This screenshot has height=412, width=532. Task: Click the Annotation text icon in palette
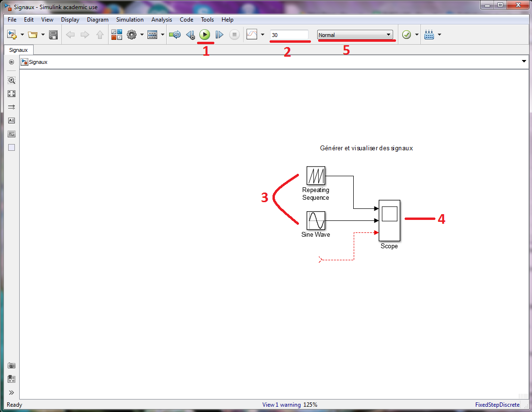click(12, 121)
